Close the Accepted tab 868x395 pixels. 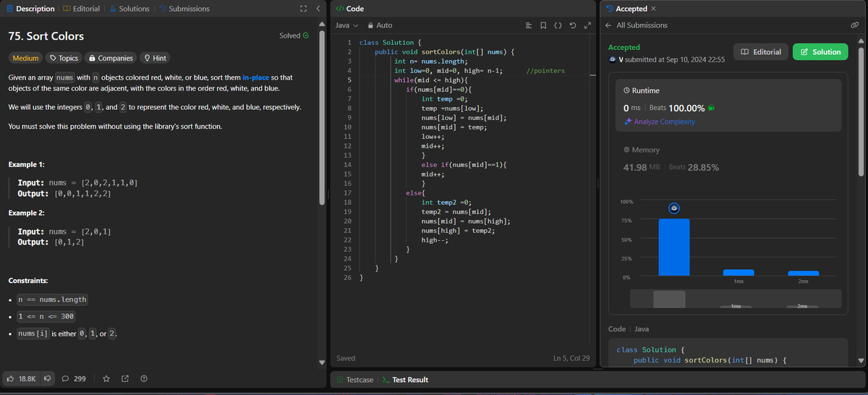point(653,9)
